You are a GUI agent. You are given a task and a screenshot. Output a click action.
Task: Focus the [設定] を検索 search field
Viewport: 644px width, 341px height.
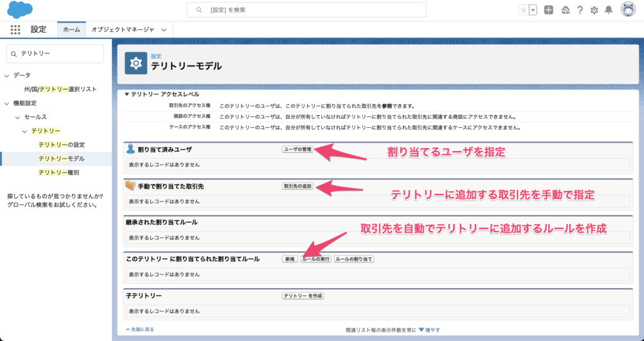click(x=306, y=10)
